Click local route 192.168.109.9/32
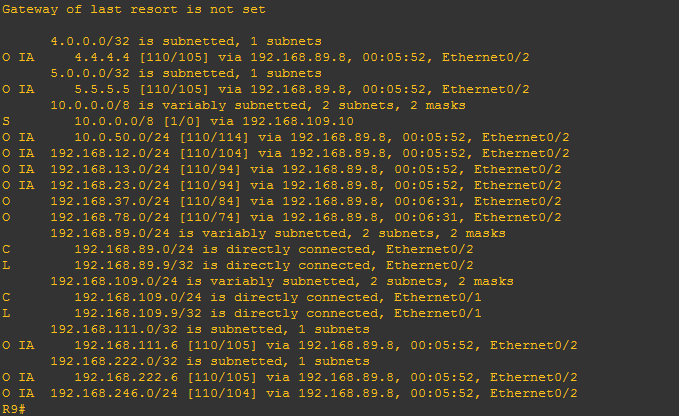 point(242,313)
